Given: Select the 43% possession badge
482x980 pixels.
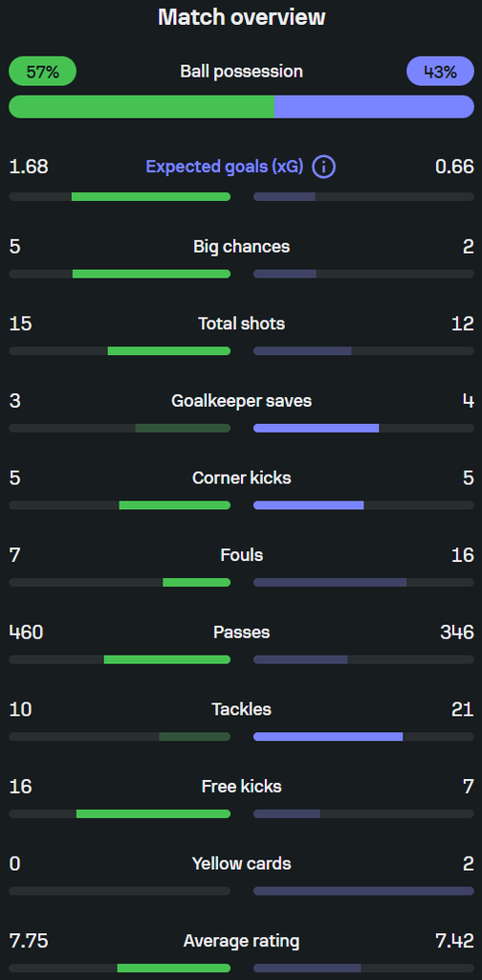Looking at the screenshot, I should pos(440,71).
